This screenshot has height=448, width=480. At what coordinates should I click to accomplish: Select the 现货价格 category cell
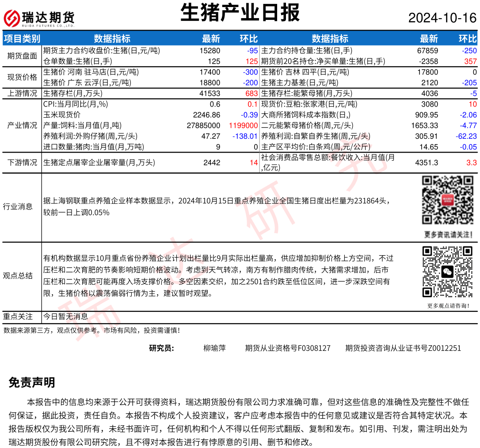[22, 77]
